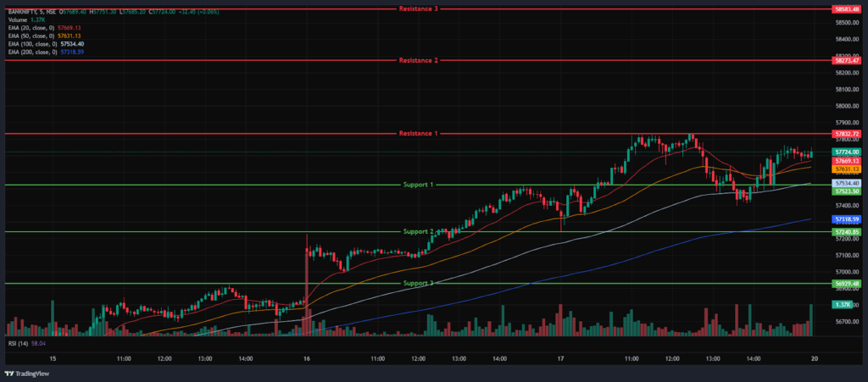Click the 1.37K volume tag on axis

[x=843, y=304]
